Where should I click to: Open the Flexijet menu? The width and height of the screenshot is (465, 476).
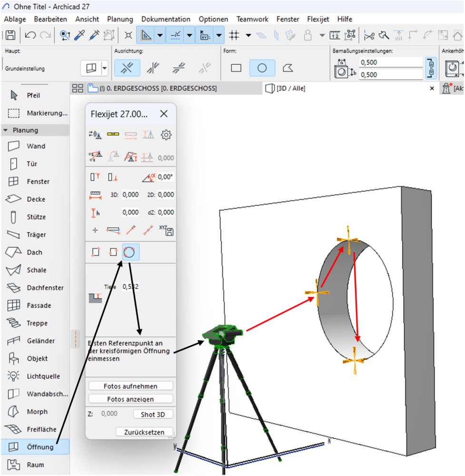(318, 19)
